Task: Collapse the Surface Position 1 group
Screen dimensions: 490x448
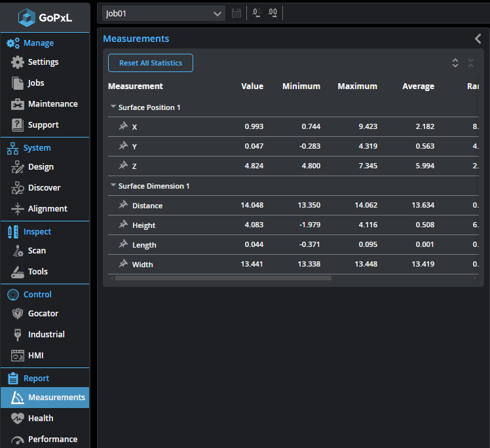Action: click(113, 107)
